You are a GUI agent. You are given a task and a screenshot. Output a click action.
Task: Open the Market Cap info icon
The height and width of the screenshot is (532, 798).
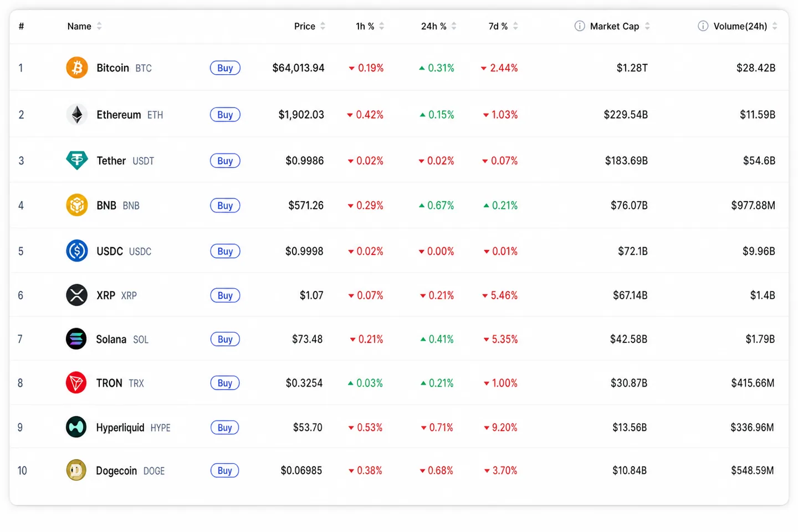[580, 26]
